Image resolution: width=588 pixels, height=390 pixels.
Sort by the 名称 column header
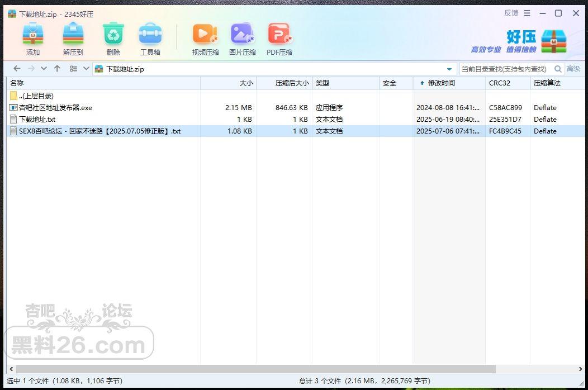(103, 83)
